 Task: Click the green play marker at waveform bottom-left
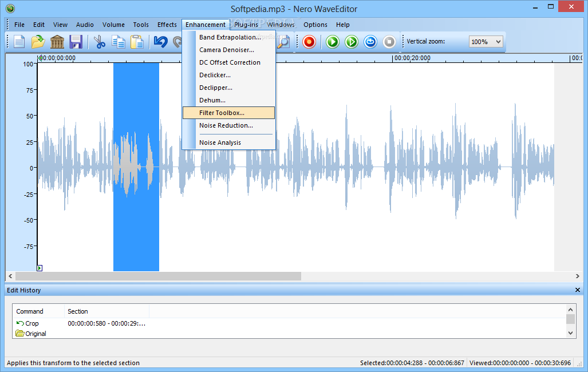[40, 268]
